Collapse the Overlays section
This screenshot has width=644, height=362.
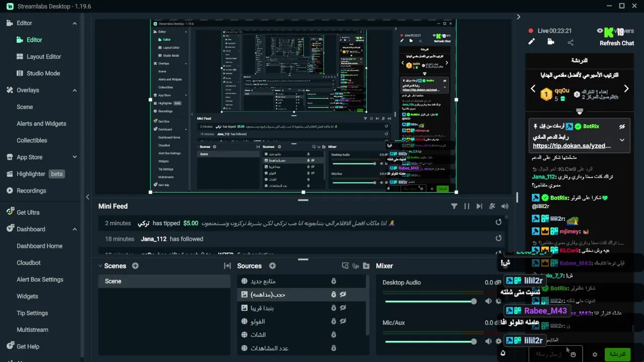[74, 90]
